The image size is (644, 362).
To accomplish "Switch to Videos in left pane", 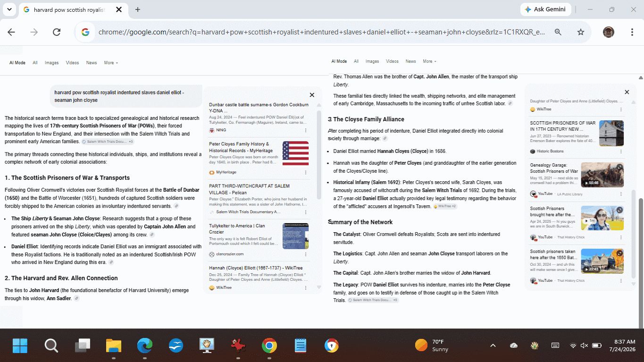I will (72, 63).
